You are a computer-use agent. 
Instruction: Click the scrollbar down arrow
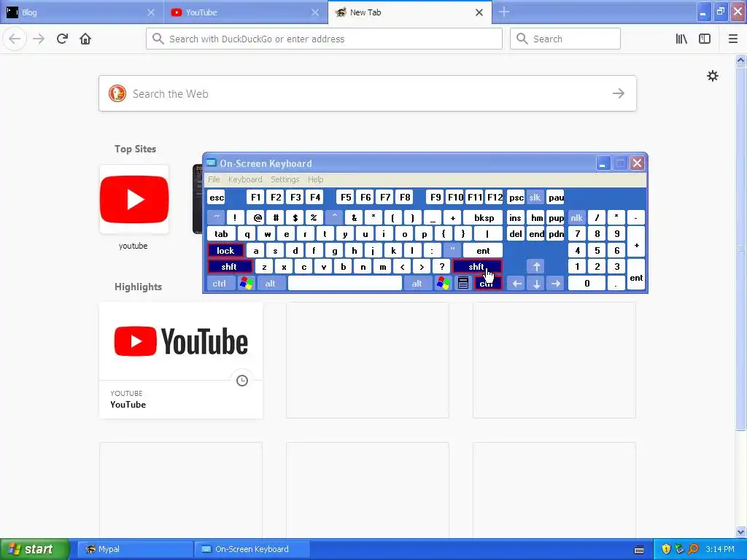pos(740,532)
